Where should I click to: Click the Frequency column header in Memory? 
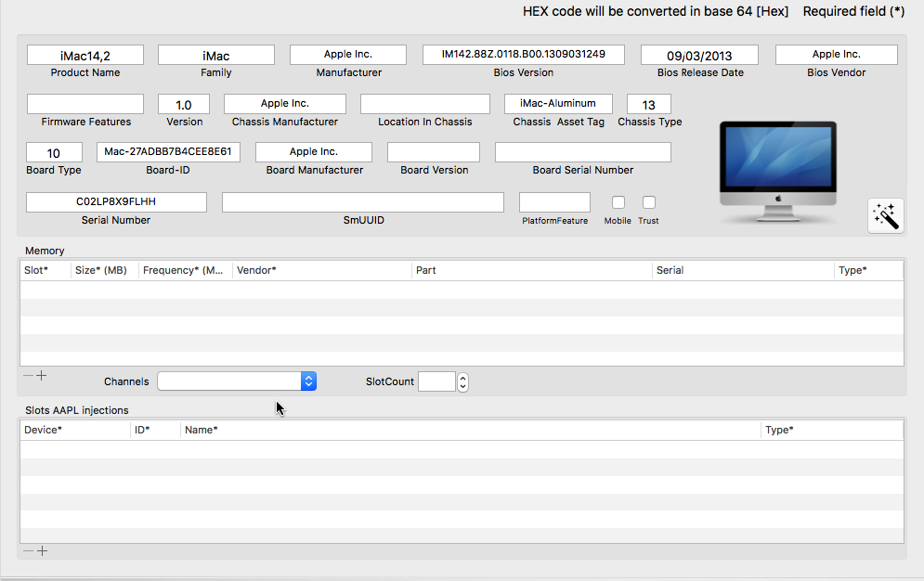point(183,270)
